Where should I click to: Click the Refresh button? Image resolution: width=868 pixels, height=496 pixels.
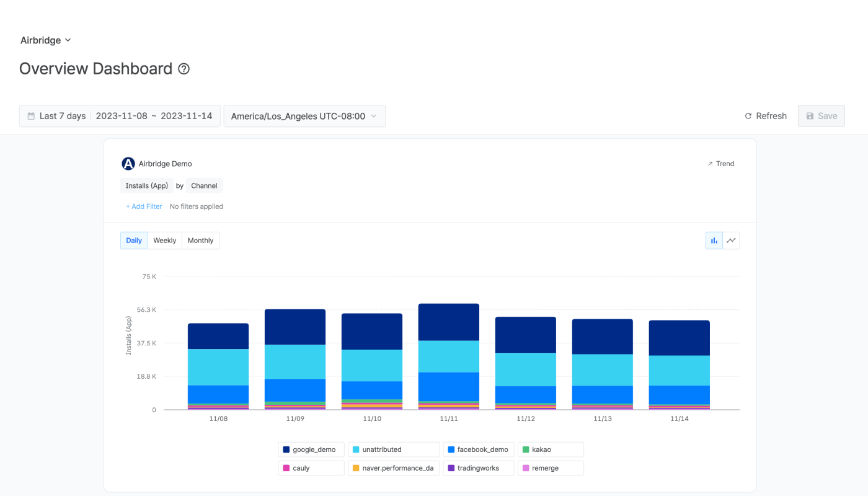point(766,116)
